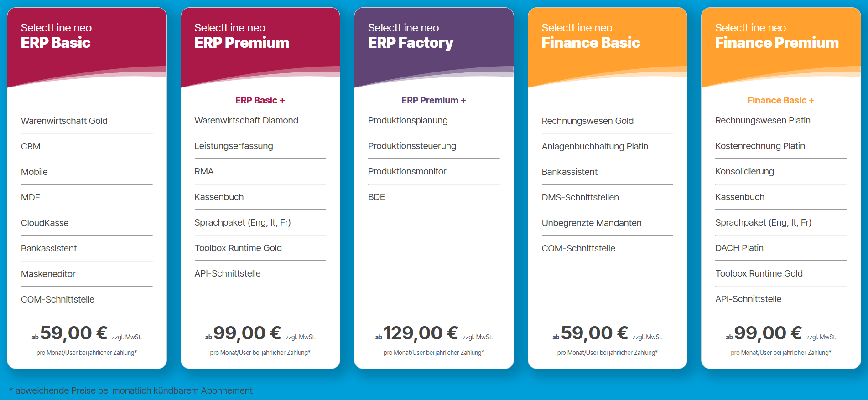
Task: Click Unbegrenzte Mandanten item
Action: coord(592,223)
